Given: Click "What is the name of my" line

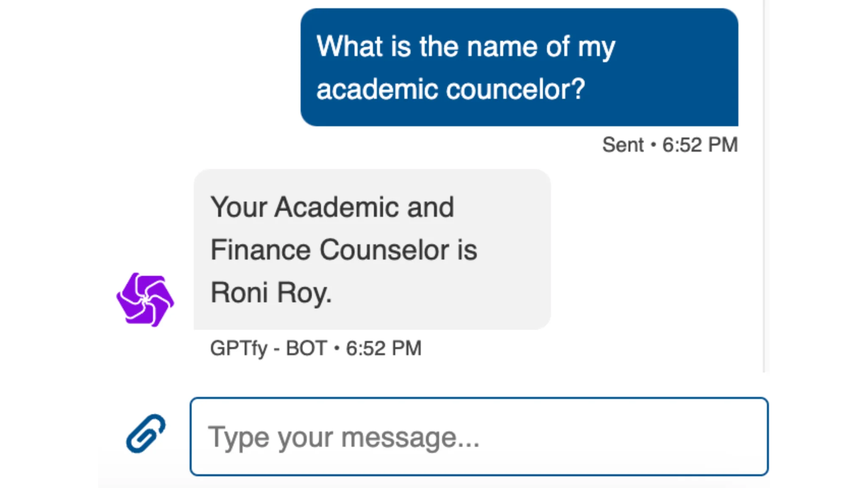Looking at the screenshot, I should (x=465, y=47).
